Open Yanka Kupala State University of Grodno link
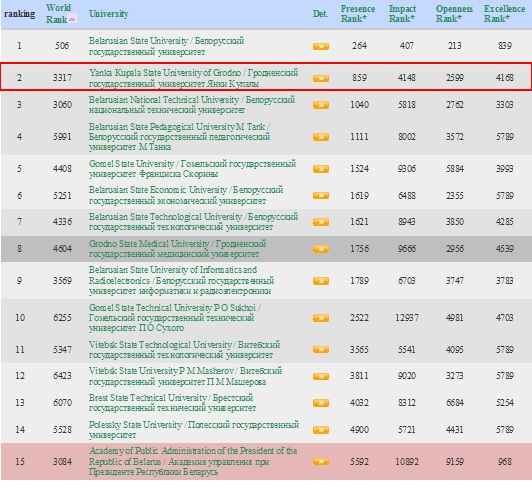532x494 pixels. pos(193,78)
